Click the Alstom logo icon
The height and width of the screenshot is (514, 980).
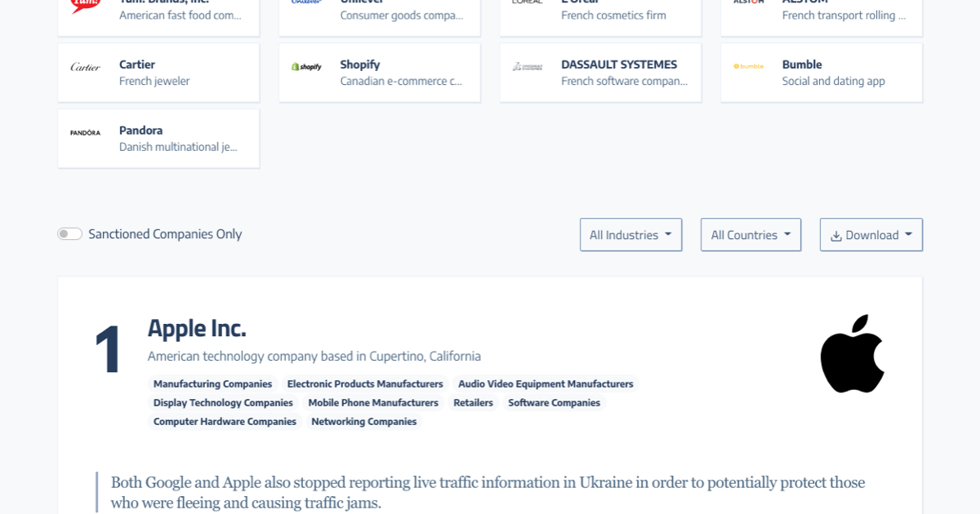click(x=748, y=2)
